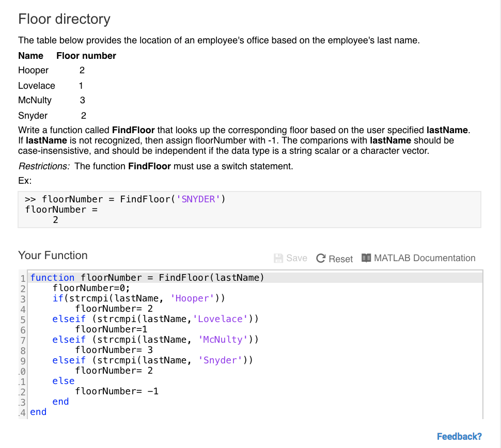Click the 'Your Function' heading

53,255
